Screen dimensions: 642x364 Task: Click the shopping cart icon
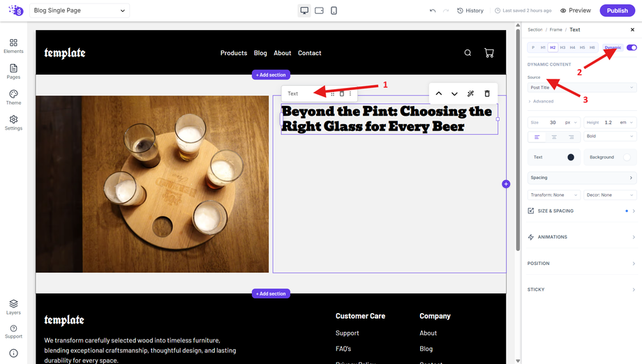[489, 53]
